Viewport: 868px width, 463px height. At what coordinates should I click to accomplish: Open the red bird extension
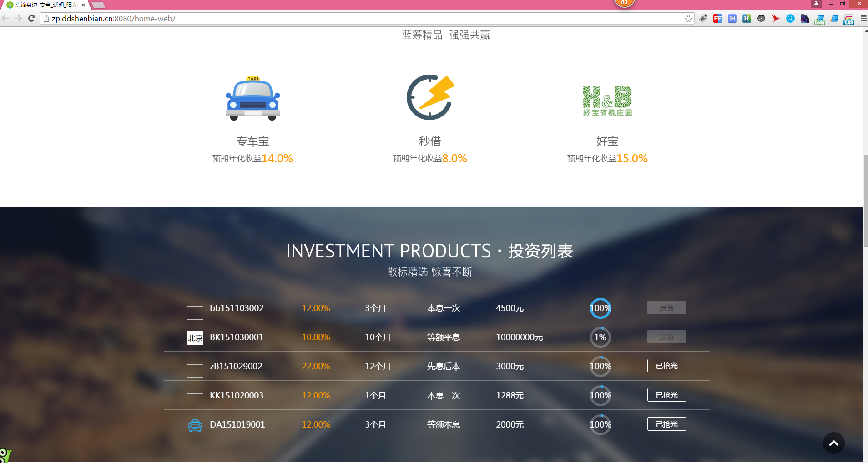click(x=776, y=19)
